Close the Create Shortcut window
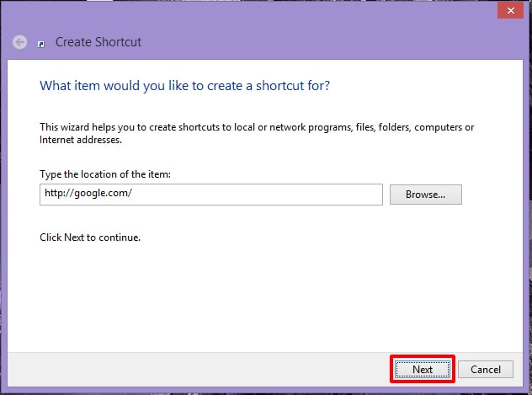The width and height of the screenshot is (532, 395). (x=511, y=10)
